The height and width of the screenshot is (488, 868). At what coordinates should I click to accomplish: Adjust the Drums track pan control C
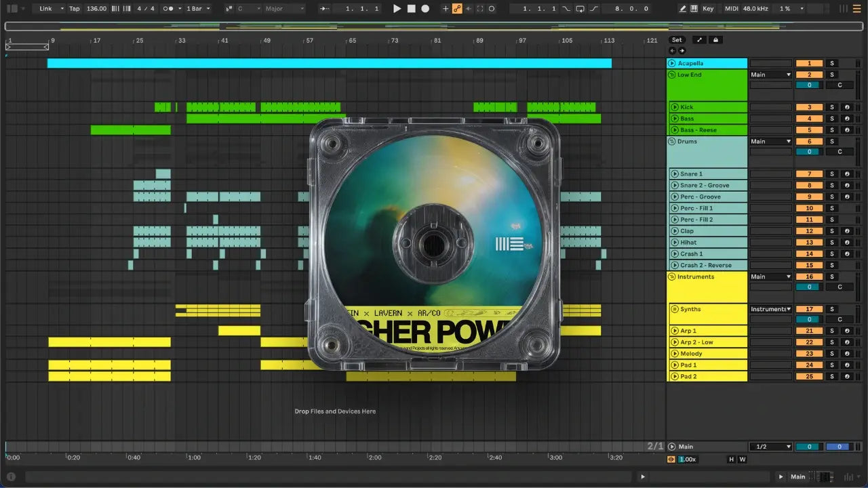click(x=840, y=152)
